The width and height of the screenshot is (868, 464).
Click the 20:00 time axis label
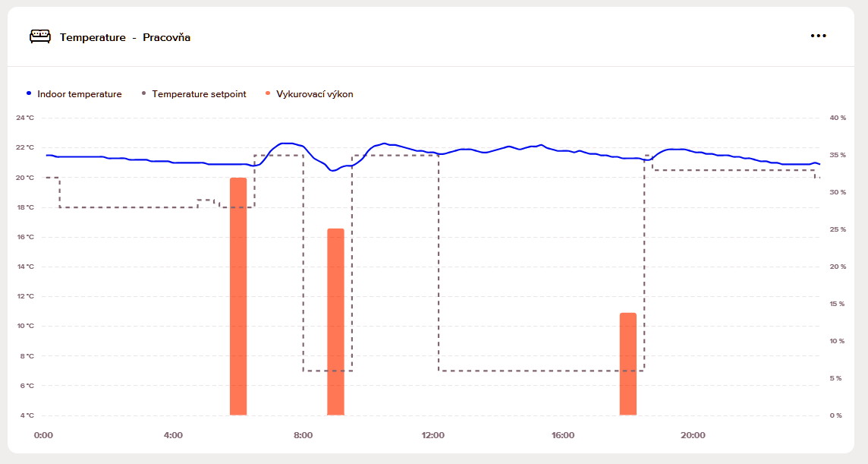click(x=693, y=435)
